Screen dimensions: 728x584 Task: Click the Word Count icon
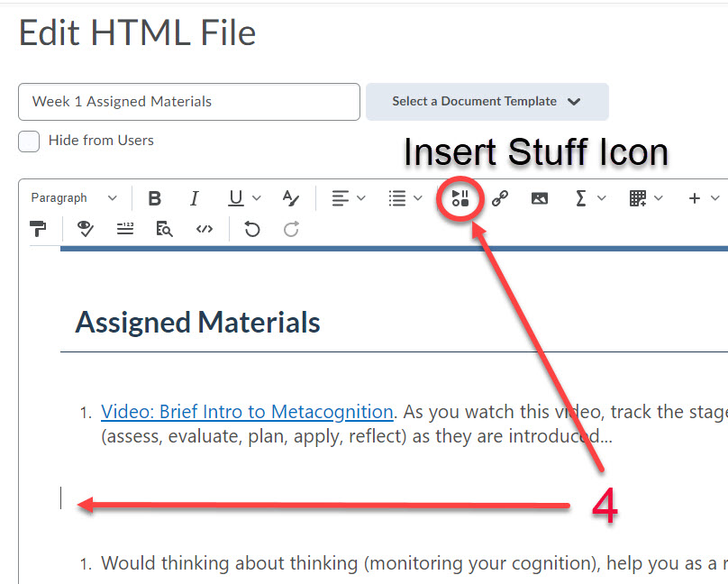pos(124,229)
